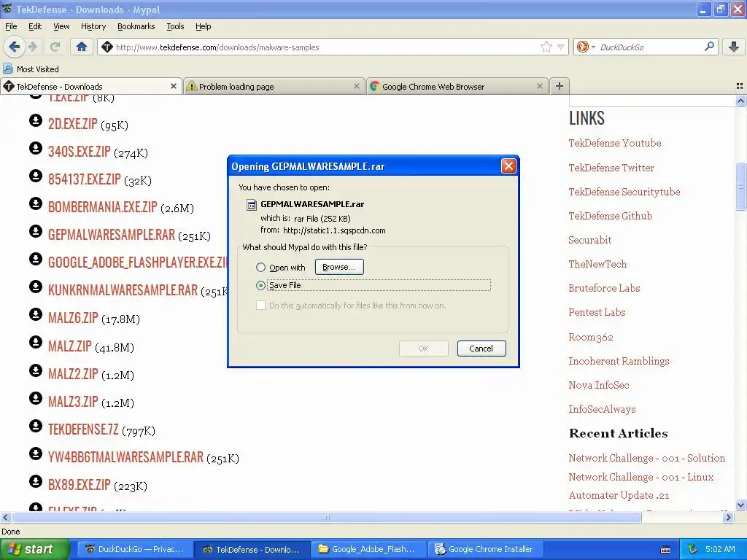
Task: Go to the Home page icon
Action: tap(82, 47)
